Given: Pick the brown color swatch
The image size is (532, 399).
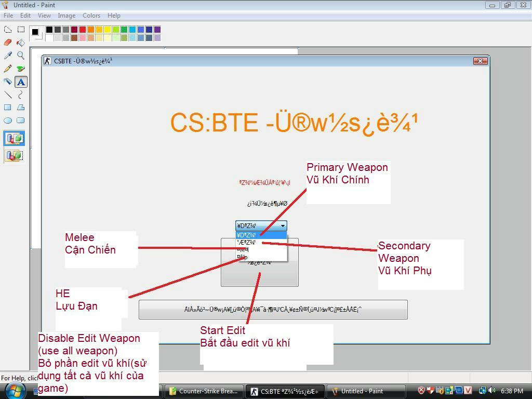Looking at the screenshot, I should click(74, 37).
